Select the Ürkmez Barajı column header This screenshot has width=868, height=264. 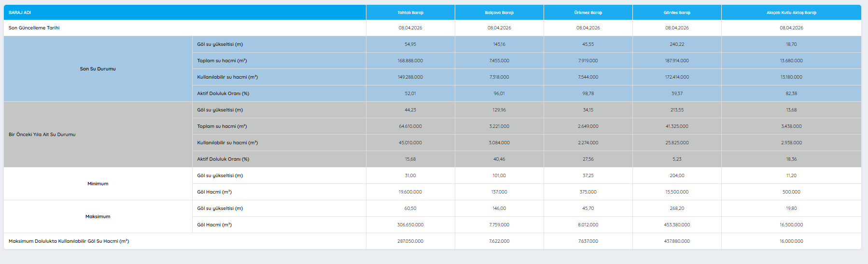click(x=588, y=13)
